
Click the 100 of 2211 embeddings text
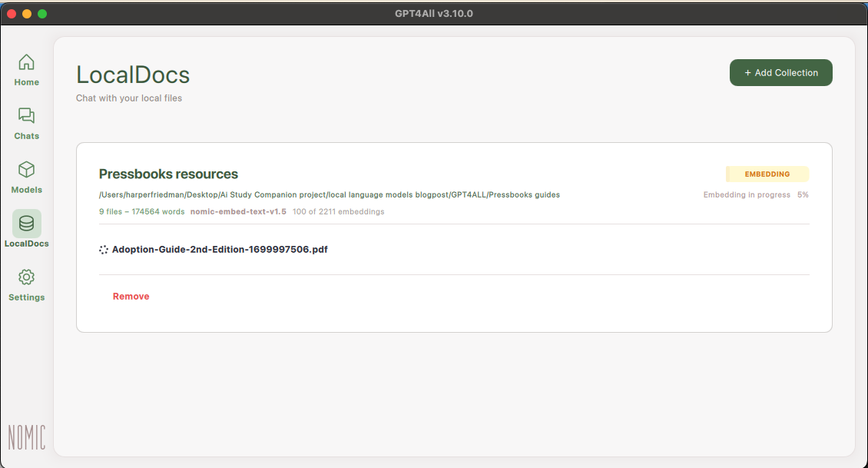pyautogui.click(x=338, y=211)
